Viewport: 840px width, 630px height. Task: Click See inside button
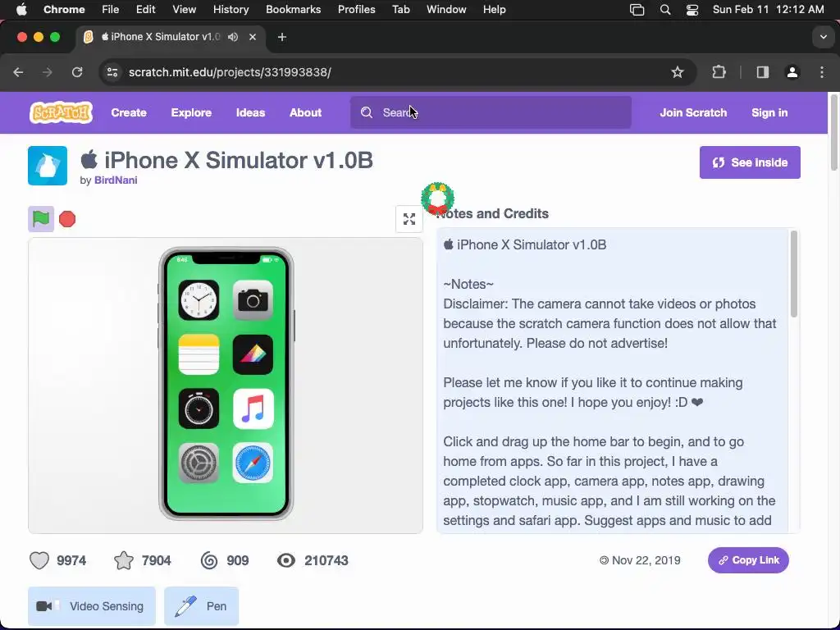point(750,162)
